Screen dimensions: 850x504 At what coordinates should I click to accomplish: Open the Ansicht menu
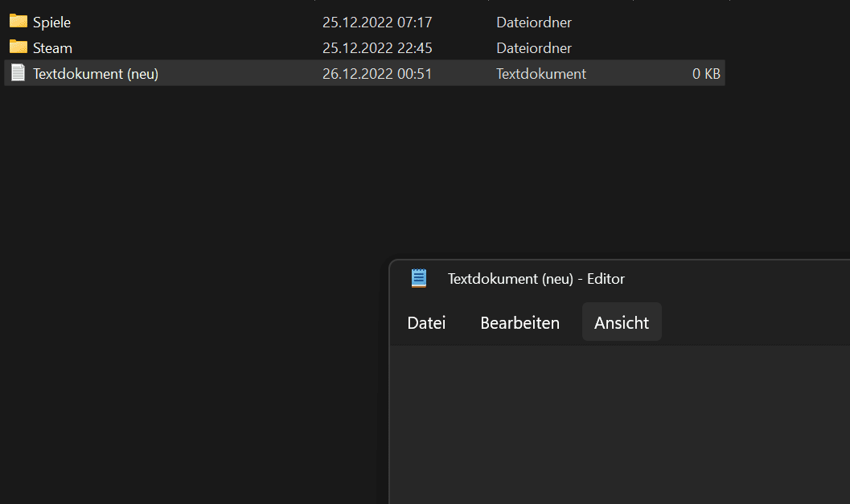[622, 323]
